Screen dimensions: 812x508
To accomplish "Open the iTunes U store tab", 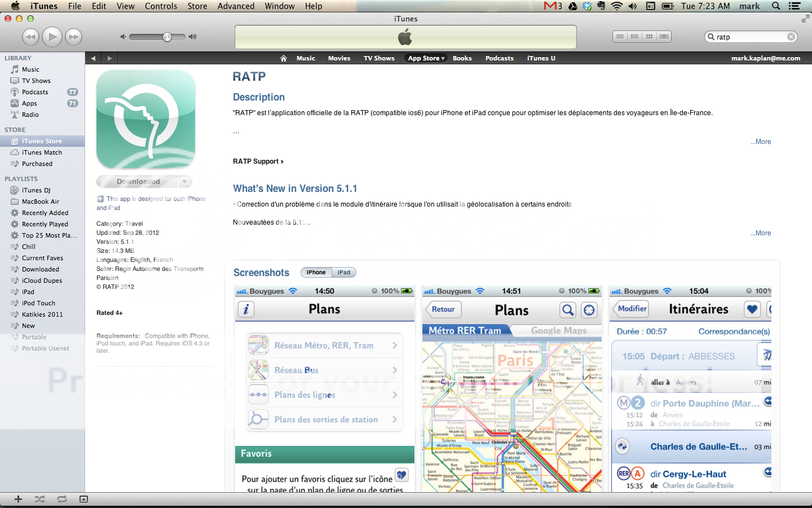I will point(541,58).
